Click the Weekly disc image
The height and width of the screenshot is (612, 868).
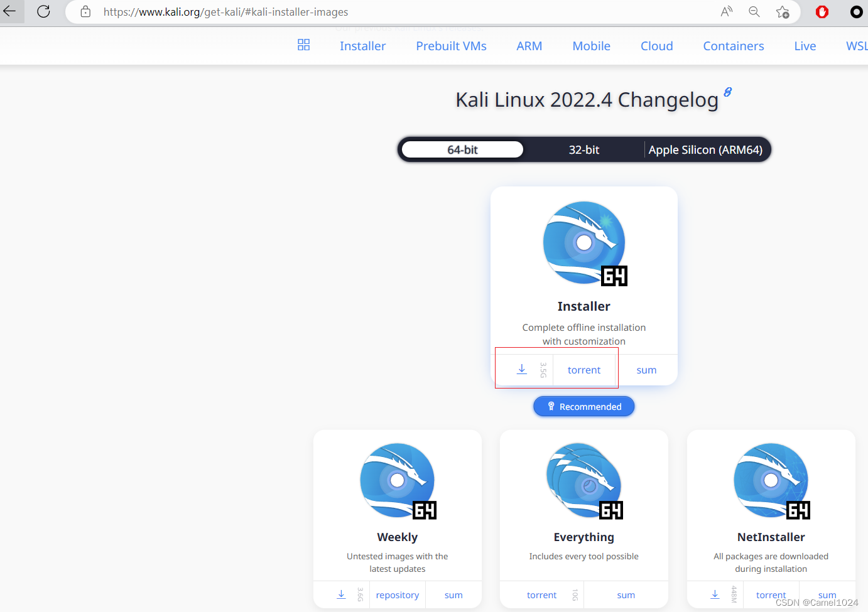click(398, 481)
